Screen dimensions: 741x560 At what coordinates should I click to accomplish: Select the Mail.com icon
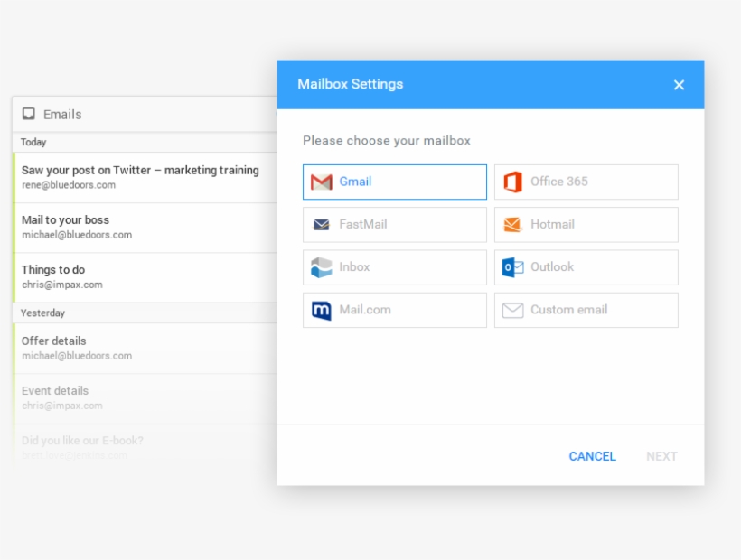(321, 310)
